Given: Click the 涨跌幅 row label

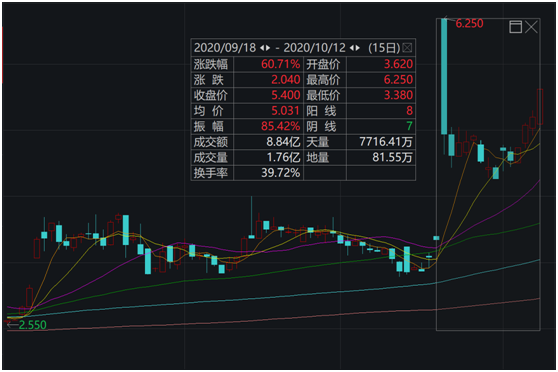Looking at the screenshot, I should pos(211,64).
